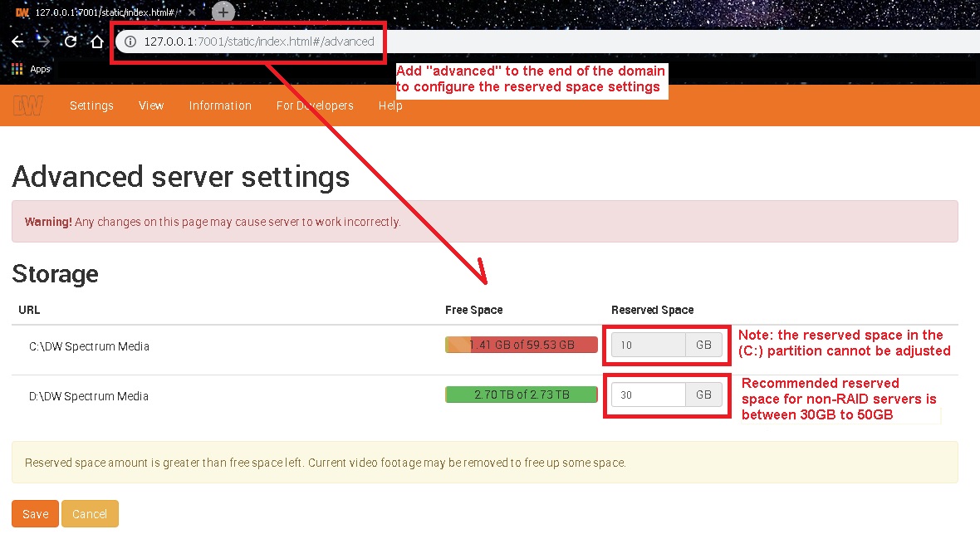Open the View menu
980x544 pixels.
(x=151, y=105)
